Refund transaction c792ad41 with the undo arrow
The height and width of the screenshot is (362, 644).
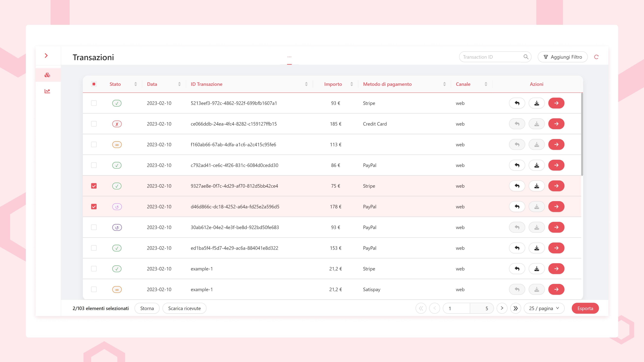tap(517, 165)
